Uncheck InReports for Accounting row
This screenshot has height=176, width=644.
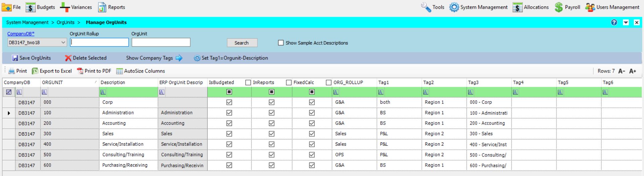pyautogui.click(x=271, y=123)
